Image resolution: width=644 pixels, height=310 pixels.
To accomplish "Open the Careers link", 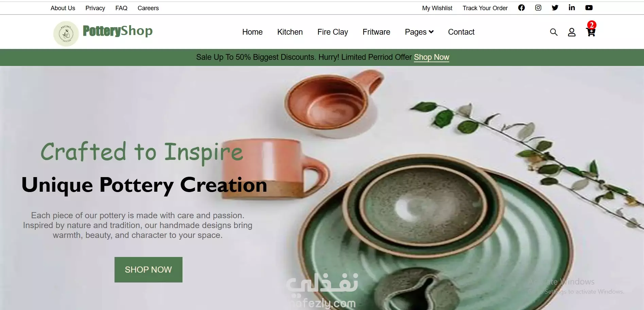I will point(148,8).
